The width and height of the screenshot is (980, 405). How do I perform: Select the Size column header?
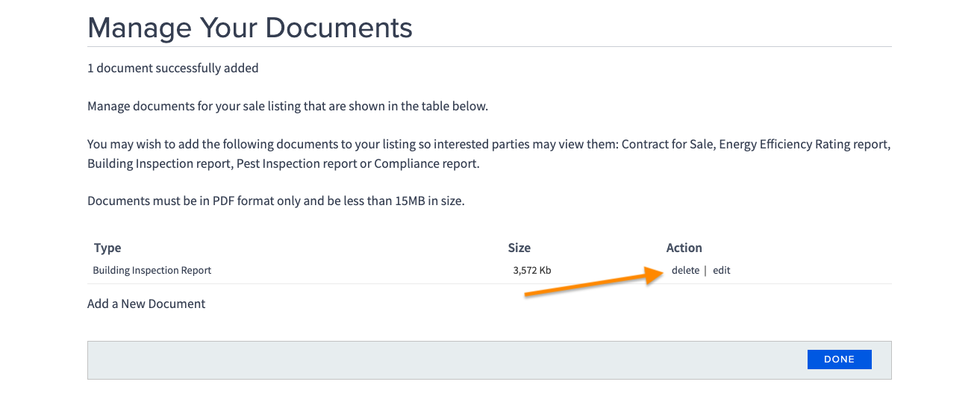pos(519,248)
